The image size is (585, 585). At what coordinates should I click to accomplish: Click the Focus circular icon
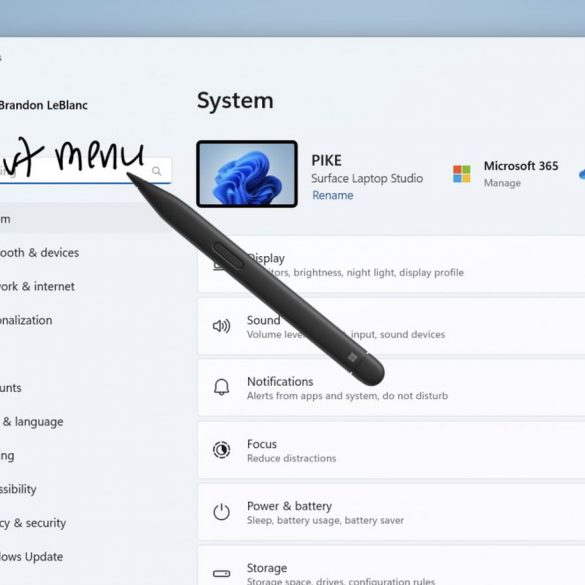click(x=221, y=450)
